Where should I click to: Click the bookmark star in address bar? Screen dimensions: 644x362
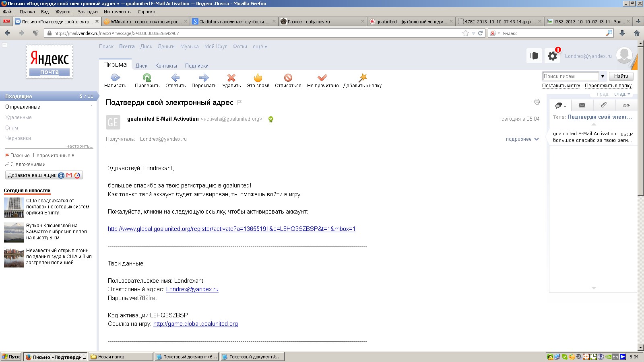(466, 33)
